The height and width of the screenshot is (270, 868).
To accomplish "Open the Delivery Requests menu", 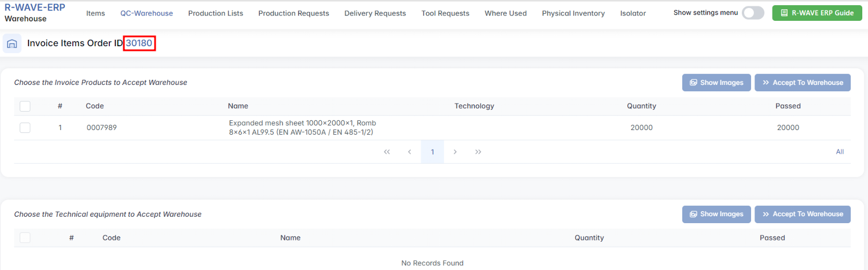I will pos(375,13).
